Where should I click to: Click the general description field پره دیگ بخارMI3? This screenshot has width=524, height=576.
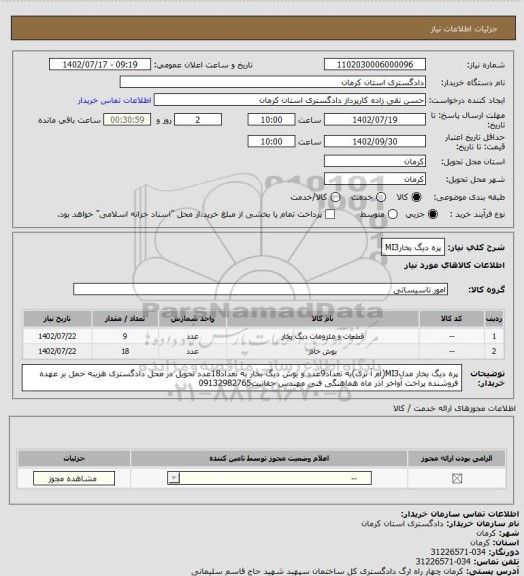413,247
